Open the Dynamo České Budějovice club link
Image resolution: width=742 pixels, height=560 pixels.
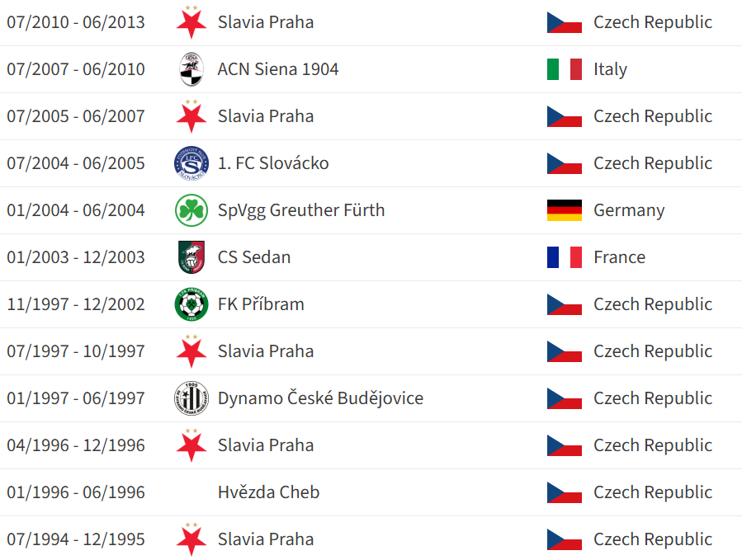point(320,398)
